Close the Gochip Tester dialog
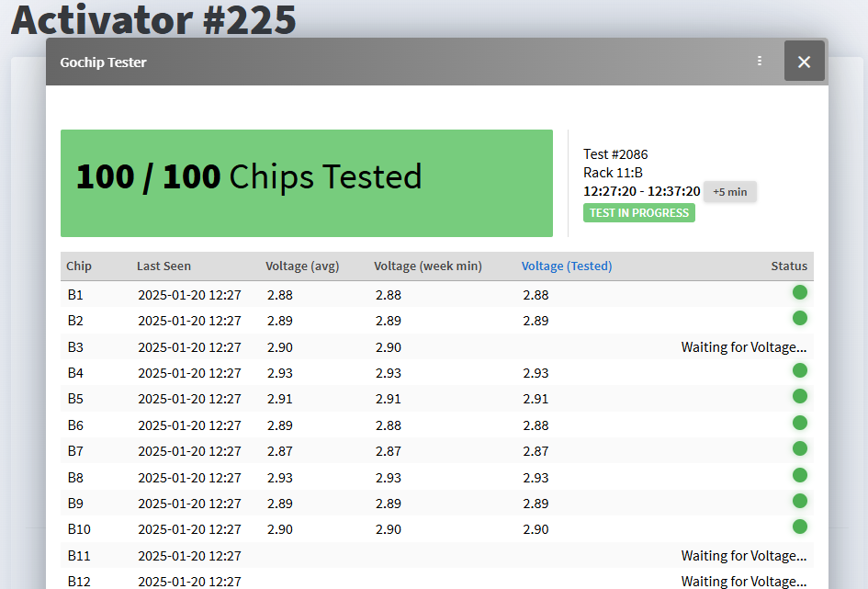This screenshot has height=589, width=868. tap(804, 62)
